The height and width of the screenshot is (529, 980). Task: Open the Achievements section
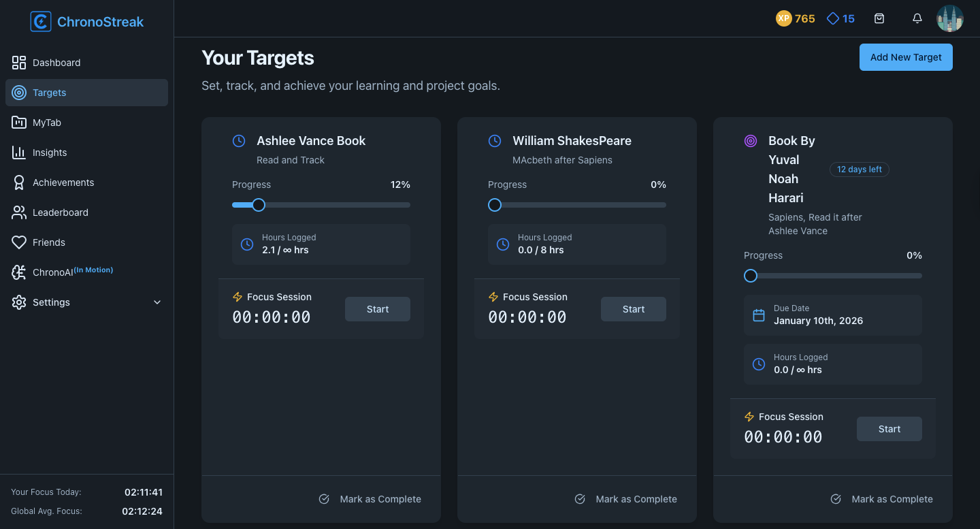tap(63, 182)
